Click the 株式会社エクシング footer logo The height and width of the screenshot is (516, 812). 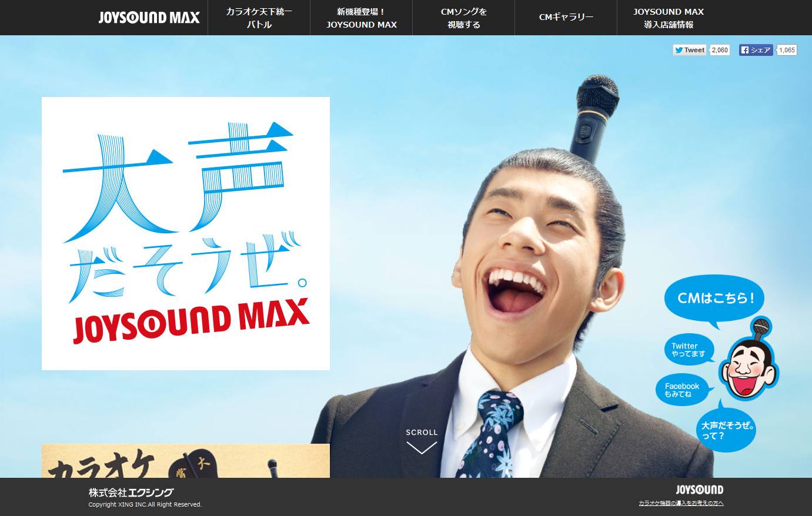pos(131,492)
